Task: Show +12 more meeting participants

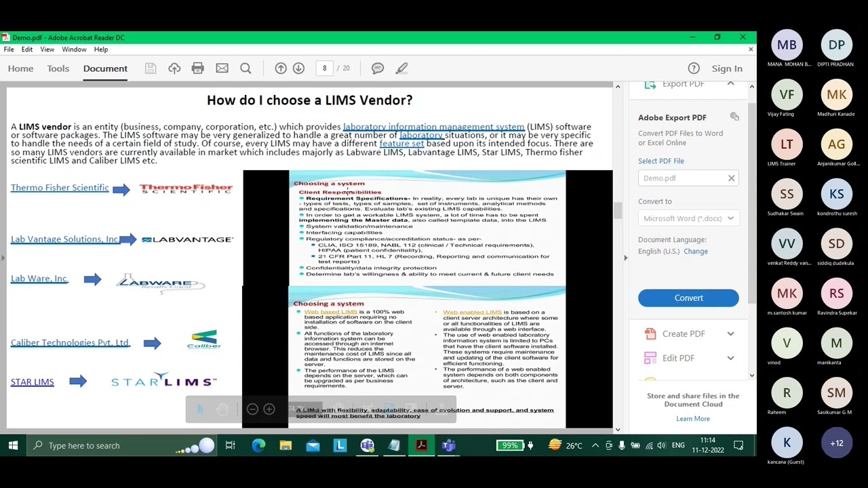Action: pos(836,443)
